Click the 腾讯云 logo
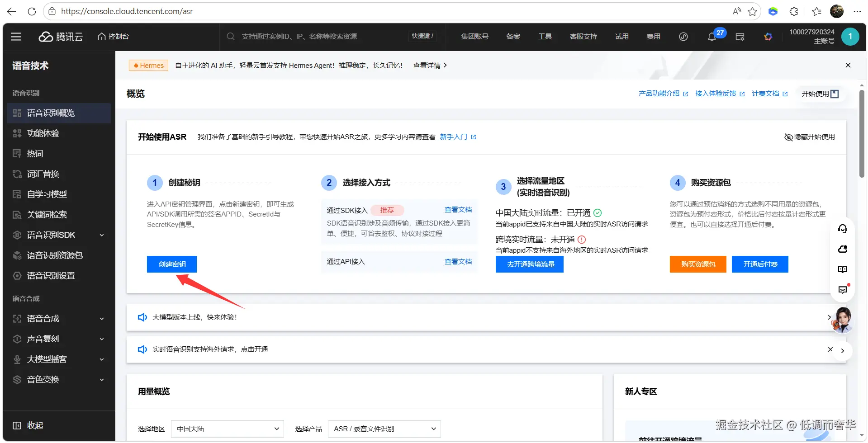 (x=61, y=37)
